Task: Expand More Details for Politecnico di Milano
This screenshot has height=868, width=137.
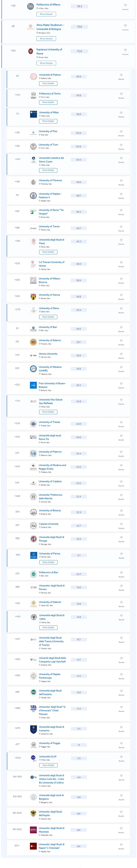Action: [x=46, y=14]
